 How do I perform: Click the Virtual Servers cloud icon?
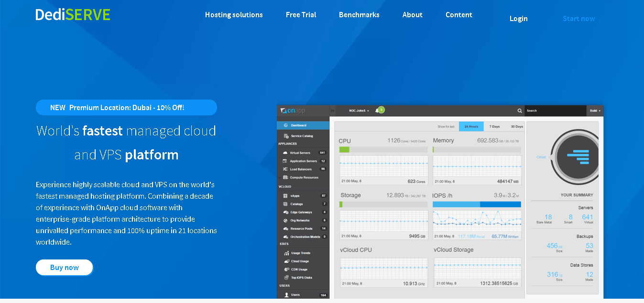[285, 153]
